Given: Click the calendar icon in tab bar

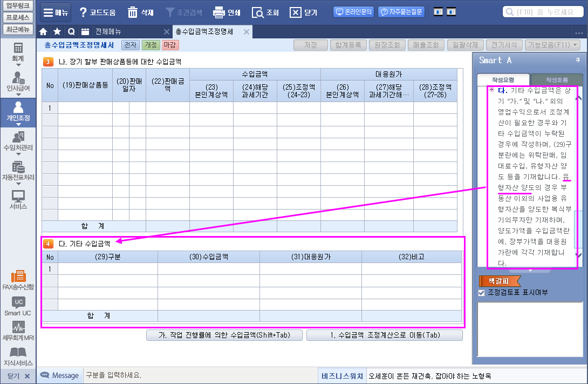Looking at the screenshot, I should coord(85,31).
